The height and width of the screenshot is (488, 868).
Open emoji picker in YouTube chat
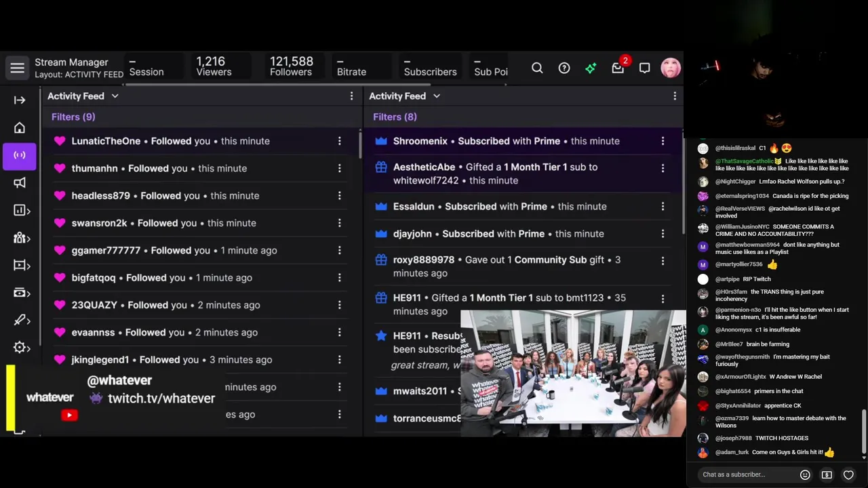click(805, 474)
